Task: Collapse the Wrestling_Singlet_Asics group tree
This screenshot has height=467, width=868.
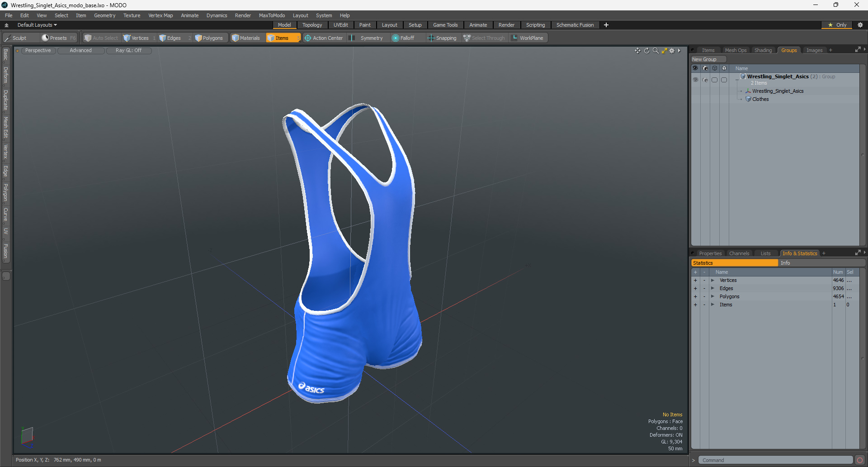Action: (737, 79)
